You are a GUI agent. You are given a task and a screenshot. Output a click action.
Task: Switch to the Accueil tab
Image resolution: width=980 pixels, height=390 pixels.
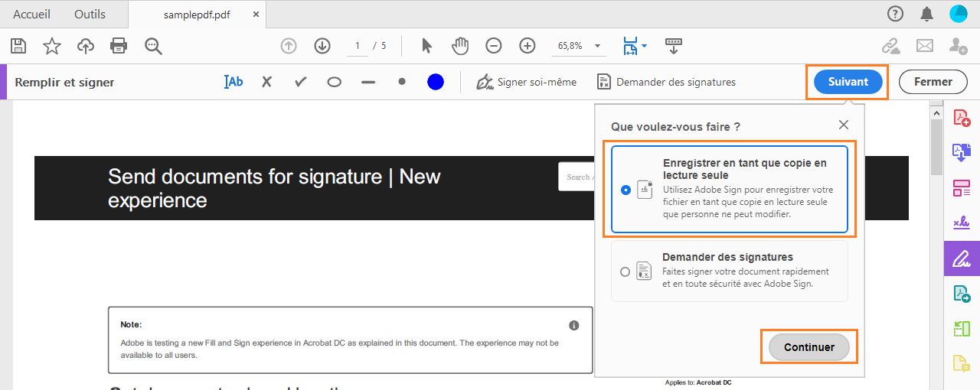click(32, 14)
